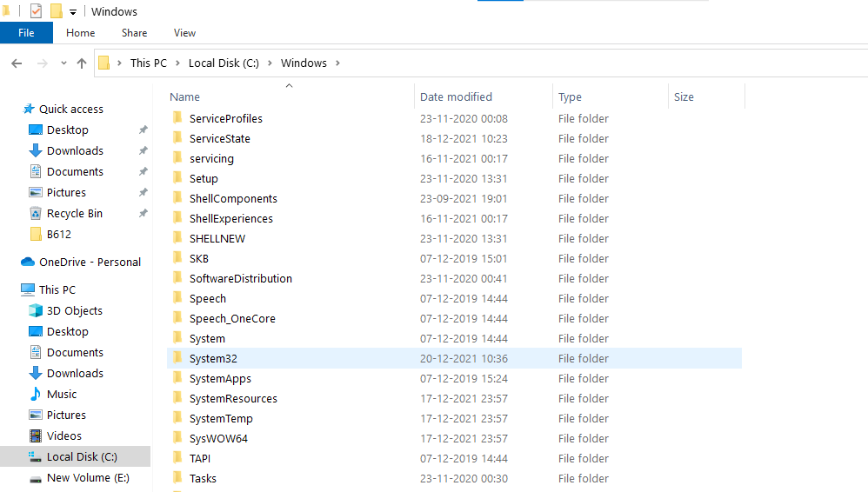
Task: Click Local Disk (C:) in the breadcrumb
Action: 224,63
